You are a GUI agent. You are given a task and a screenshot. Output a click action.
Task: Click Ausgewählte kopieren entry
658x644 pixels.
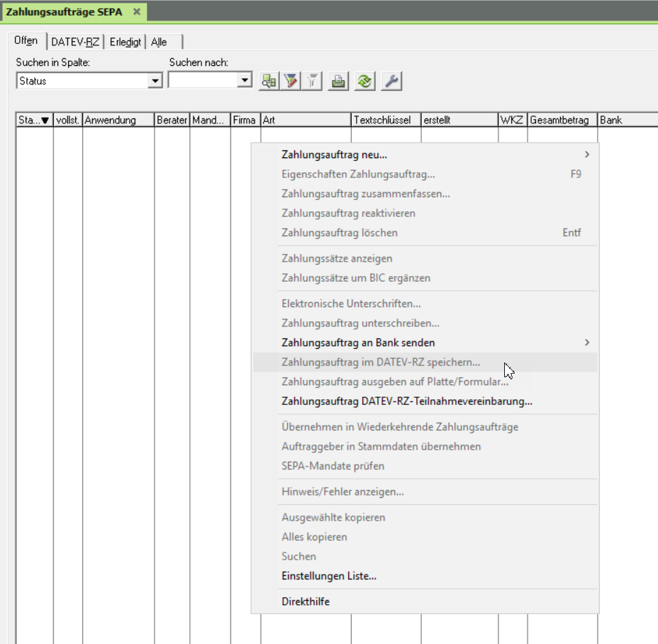point(425,517)
